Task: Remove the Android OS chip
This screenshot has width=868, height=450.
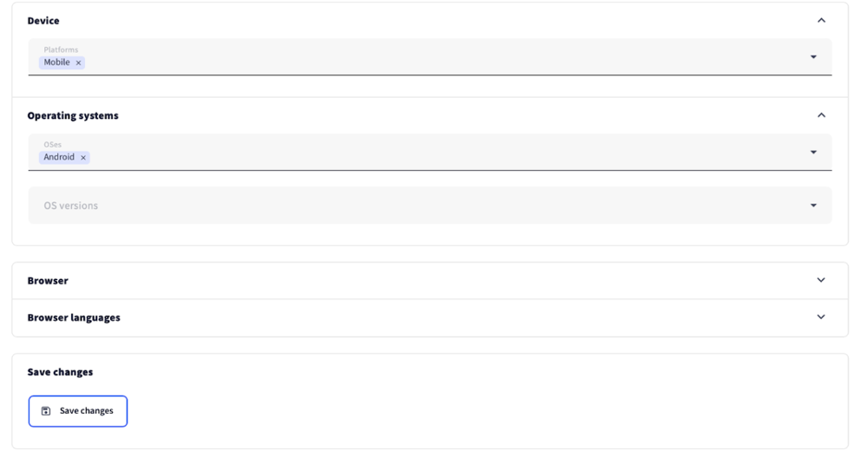Action: [83, 157]
